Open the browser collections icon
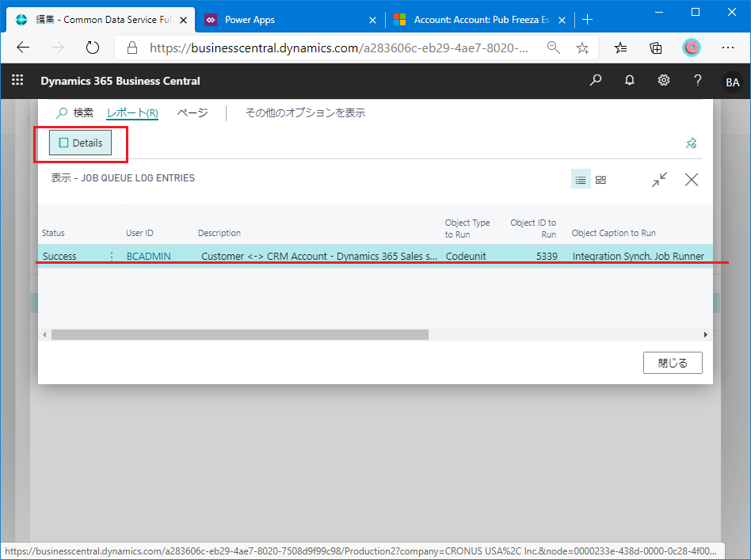 point(656,48)
